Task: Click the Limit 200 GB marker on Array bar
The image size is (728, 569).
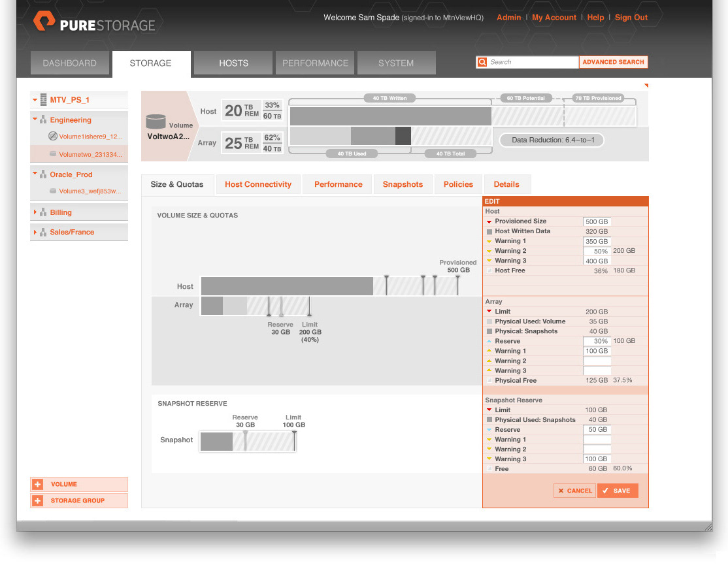Action: tap(309, 306)
